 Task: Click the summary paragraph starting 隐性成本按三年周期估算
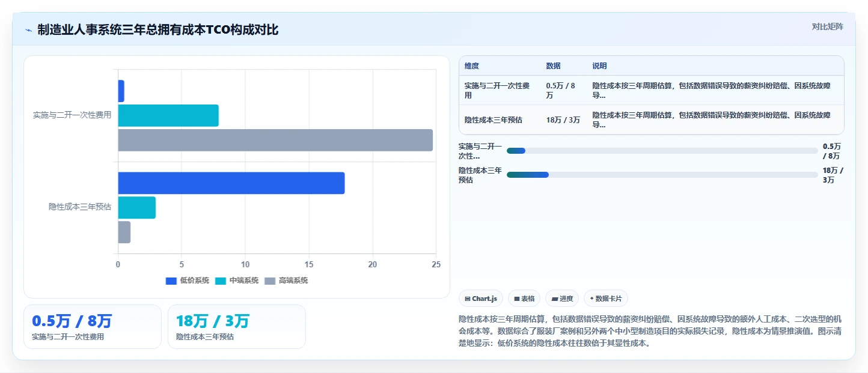pos(650,331)
